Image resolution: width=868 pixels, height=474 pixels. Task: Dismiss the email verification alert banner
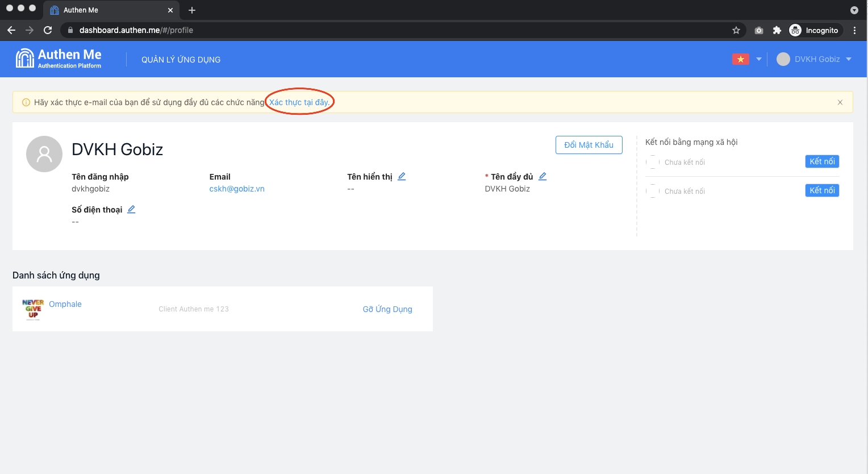(840, 102)
